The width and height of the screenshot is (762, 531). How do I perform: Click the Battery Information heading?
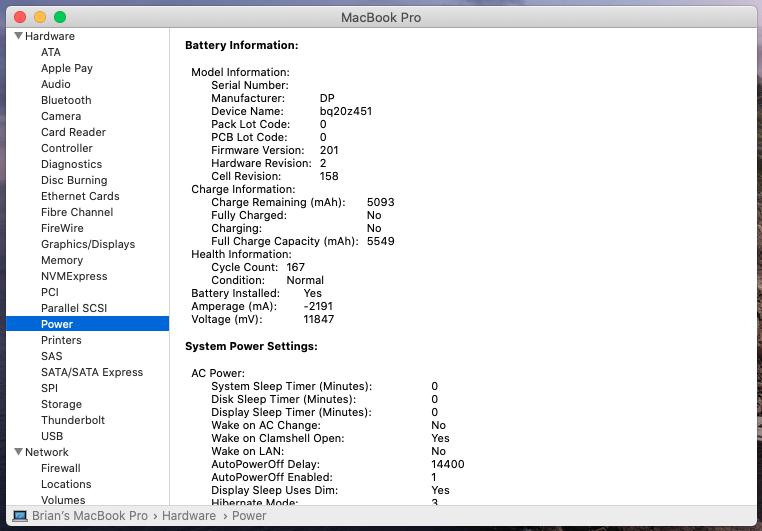(x=242, y=45)
